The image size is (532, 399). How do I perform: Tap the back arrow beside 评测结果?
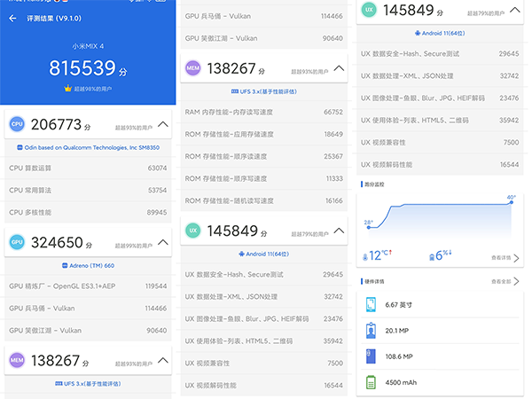coord(12,18)
